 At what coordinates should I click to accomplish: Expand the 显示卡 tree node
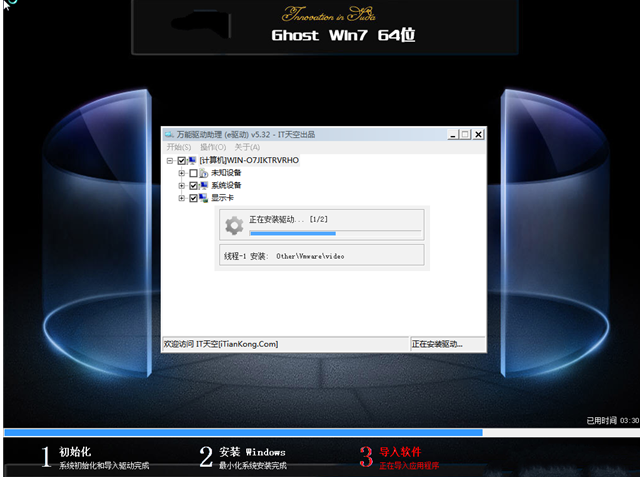click(x=182, y=199)
